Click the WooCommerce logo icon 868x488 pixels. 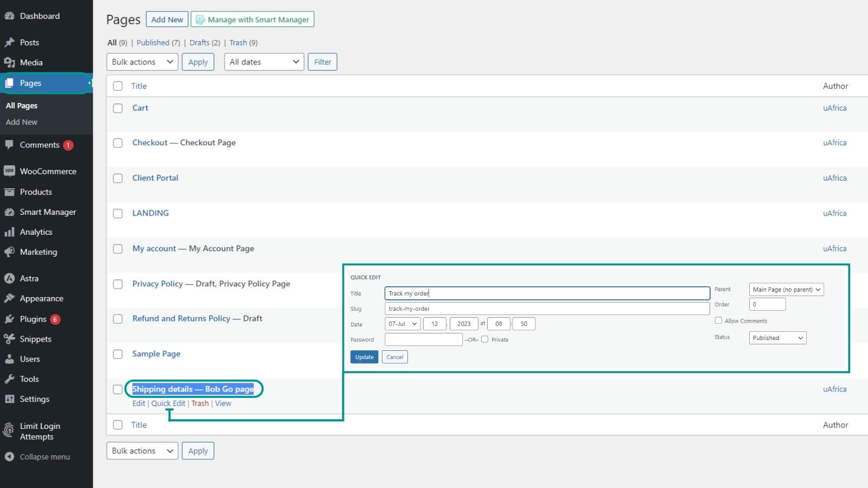tap(9, 171)
